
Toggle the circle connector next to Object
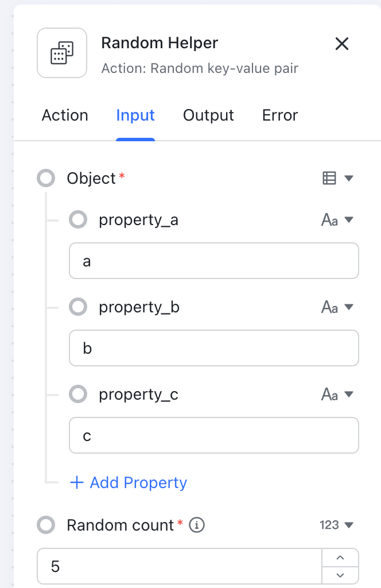click(x=46, y=179)
